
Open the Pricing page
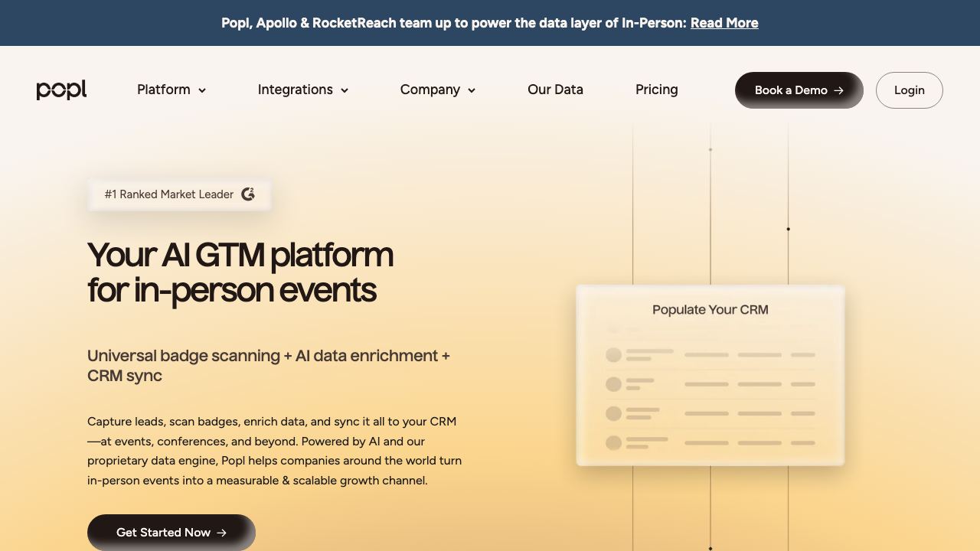657,90
